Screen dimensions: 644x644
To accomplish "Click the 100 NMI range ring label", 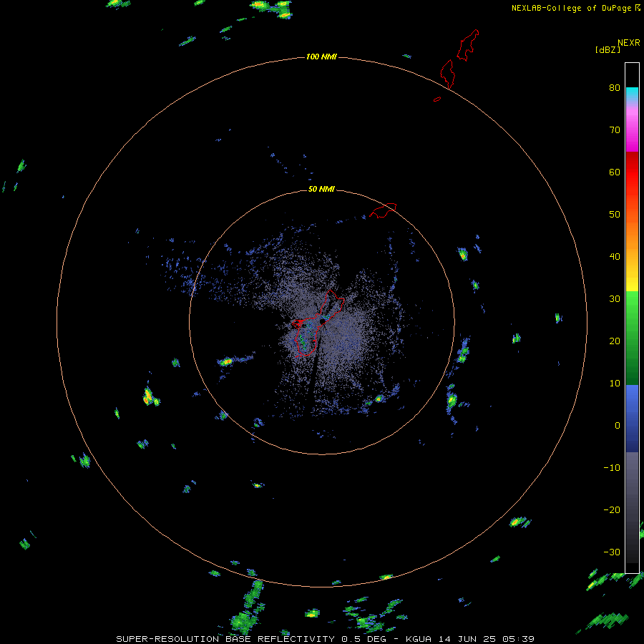I will click(321, 57).
